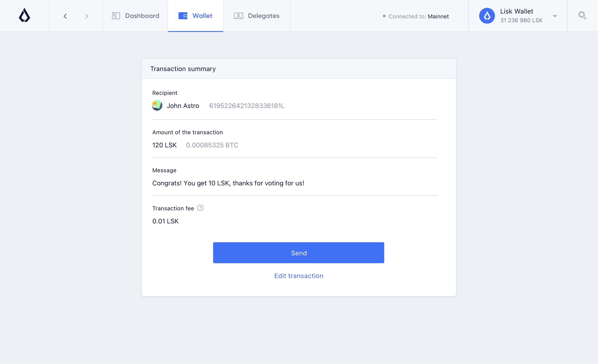Viewport: 598px width, 364px height.
Task: Click the forward navigation arrow
Action: pyautogui.click(x=87, y=16)
